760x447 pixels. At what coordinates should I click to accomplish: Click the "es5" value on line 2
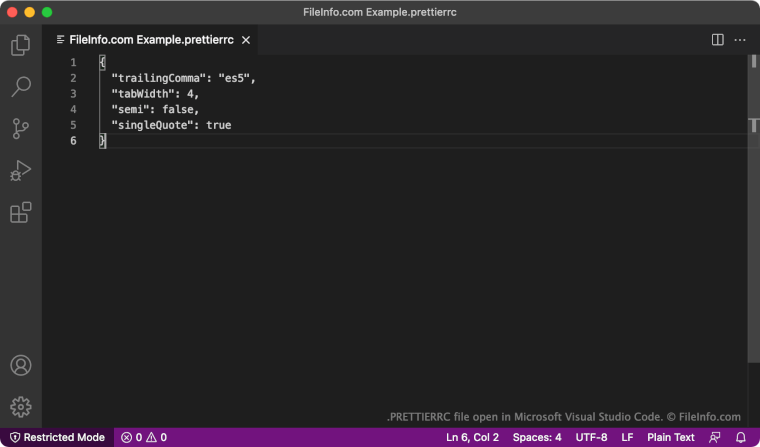(234, 78)
